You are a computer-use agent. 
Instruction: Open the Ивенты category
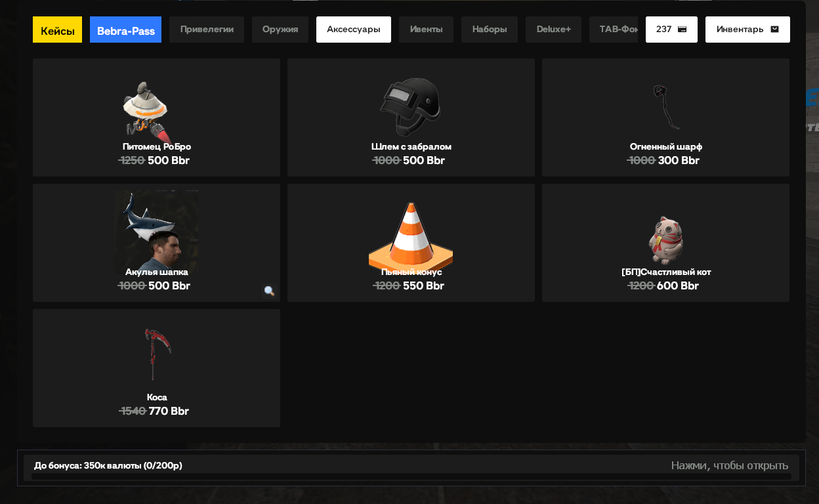[426, 30]
